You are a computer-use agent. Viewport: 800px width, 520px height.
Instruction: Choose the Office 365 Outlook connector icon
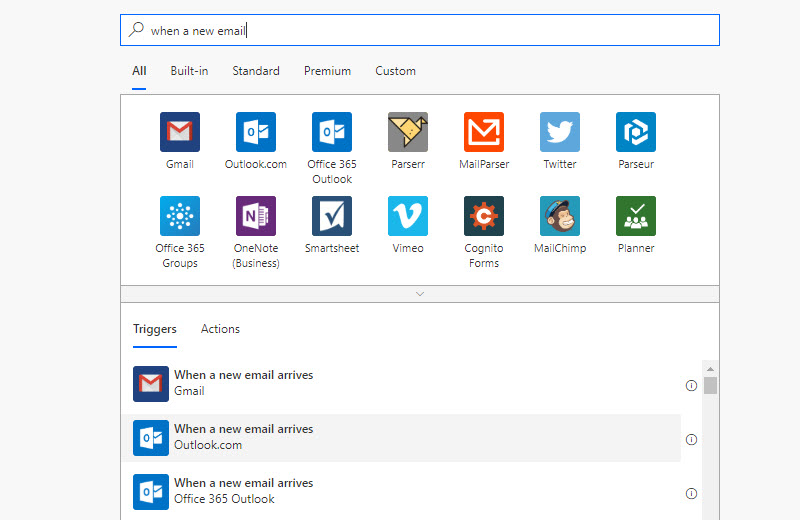pyautogui.click(x=332, y=132)
